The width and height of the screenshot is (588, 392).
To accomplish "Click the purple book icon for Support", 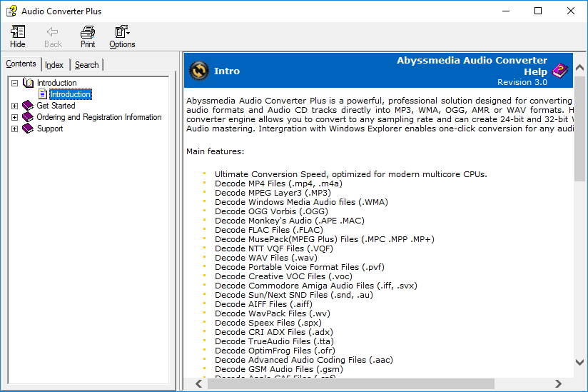I will point(28,129).
